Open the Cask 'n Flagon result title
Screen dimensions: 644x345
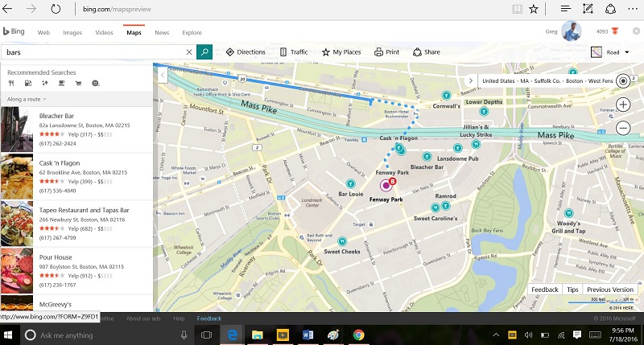[x=60, y=163]
